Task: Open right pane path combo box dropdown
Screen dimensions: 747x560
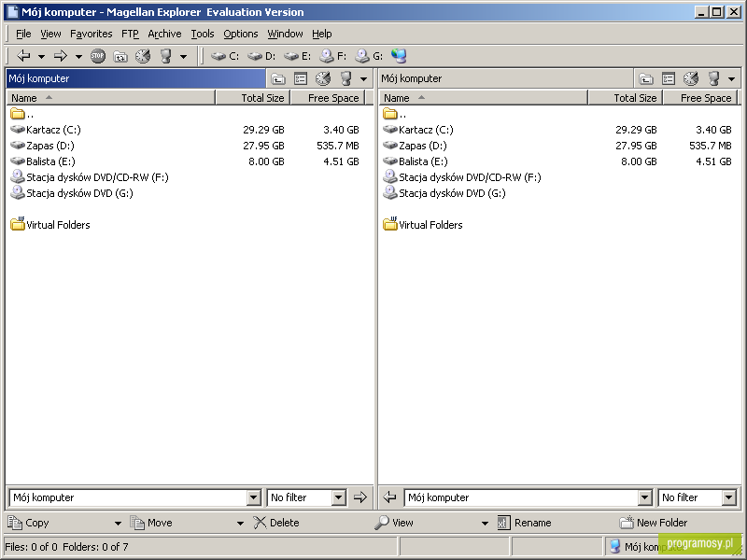Action: tap(644, 498)
